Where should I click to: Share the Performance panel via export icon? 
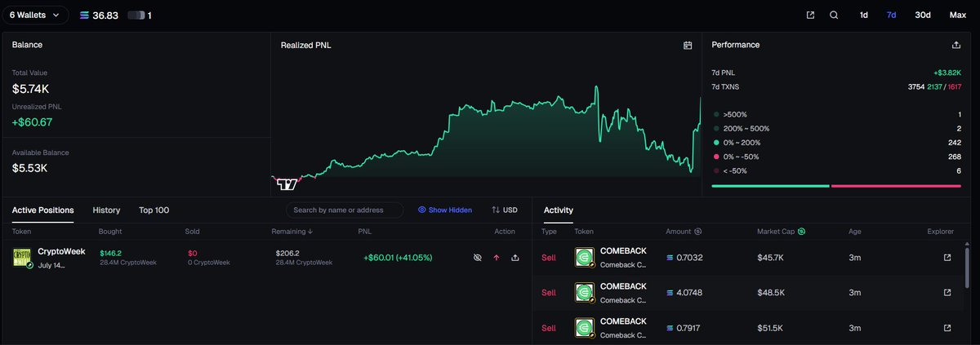tap(956, 45)
